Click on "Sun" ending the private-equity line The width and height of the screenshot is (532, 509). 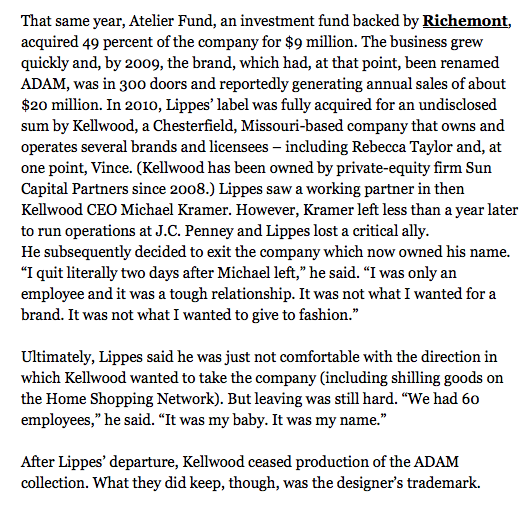coord(478,168)
